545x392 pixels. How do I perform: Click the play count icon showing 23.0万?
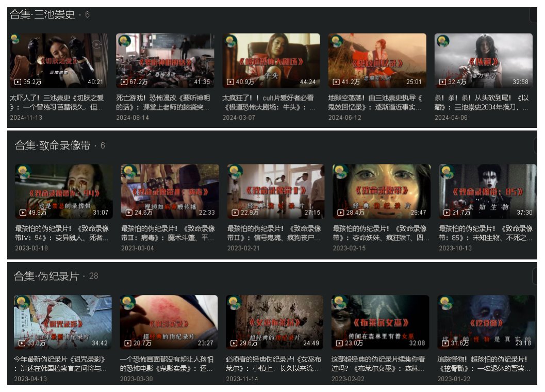[339, 344]
